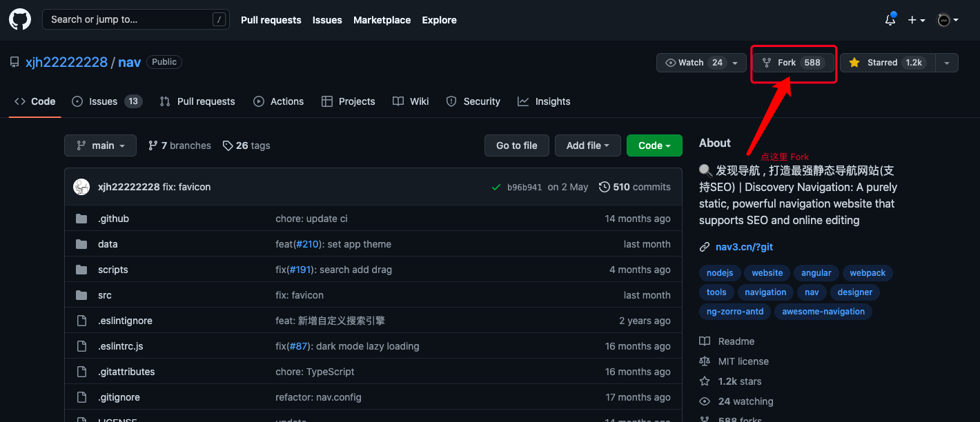Open the src folder
980x422 pixels.
[x=105, y=295]
